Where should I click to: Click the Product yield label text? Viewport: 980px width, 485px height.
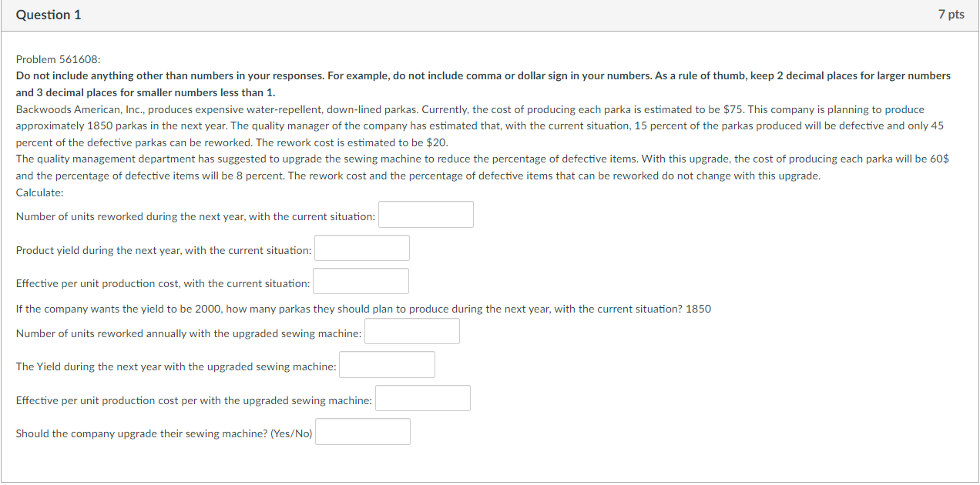163,249
